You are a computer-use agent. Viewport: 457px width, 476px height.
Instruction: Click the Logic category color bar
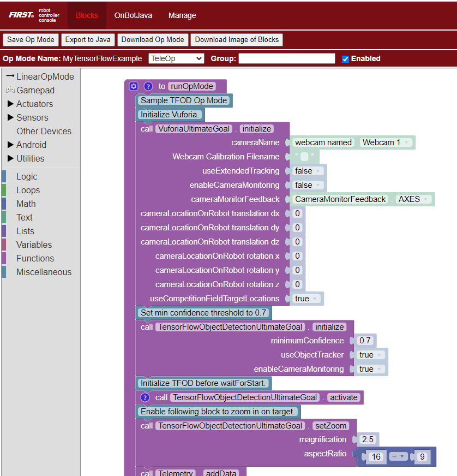(x=4, y=176)
